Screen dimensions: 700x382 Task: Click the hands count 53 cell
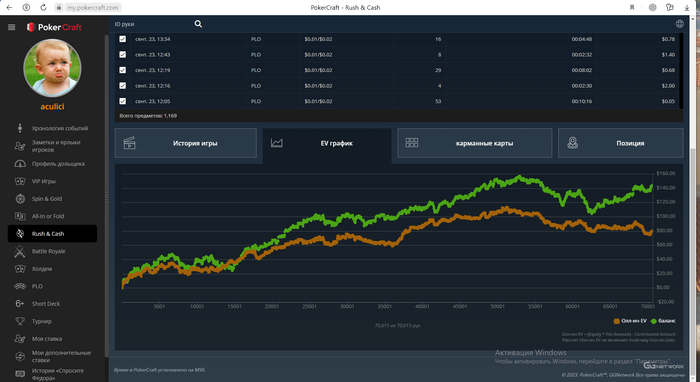[438, 102]
